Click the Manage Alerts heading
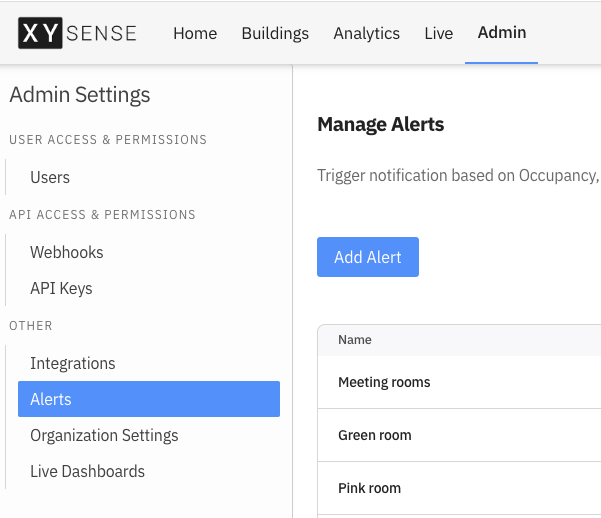The height and width of the screenshot is (518, 601). tap(381, 125)
